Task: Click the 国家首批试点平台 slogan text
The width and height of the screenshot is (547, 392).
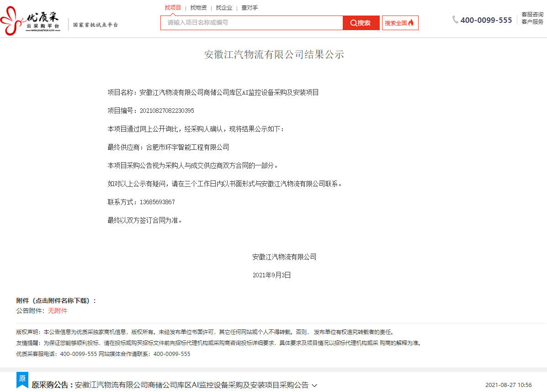Action: [96, 25]
